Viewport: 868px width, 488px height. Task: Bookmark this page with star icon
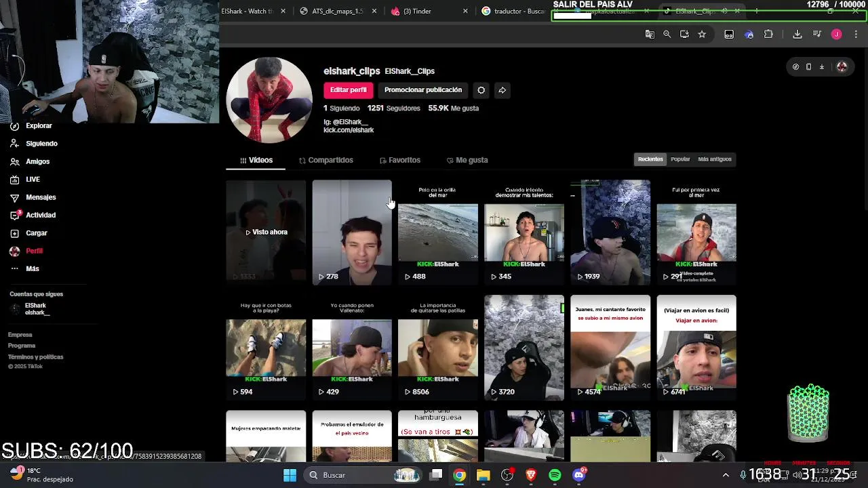(702, 34)
